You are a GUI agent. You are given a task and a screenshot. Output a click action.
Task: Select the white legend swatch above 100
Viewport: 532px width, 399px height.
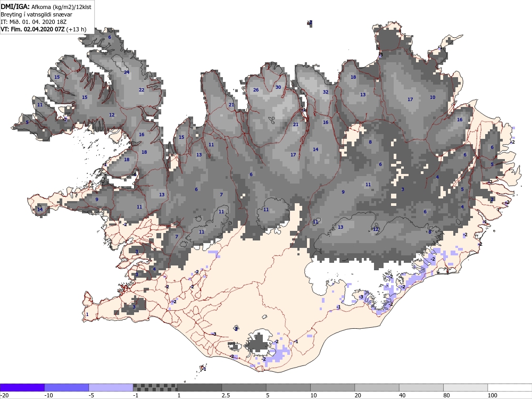(x=510, y=387)
